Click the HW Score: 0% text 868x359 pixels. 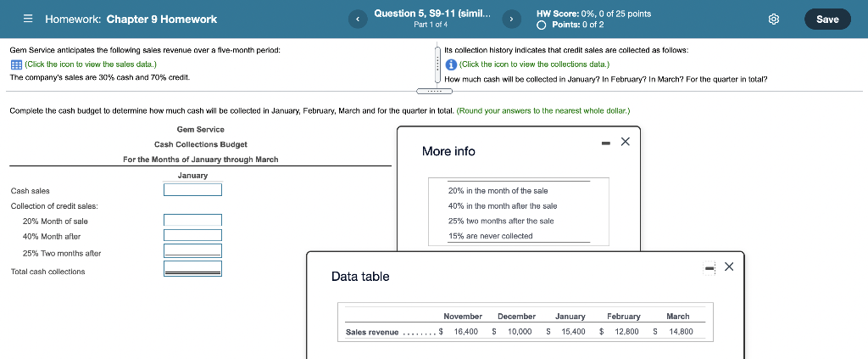[x=593, y=14]
